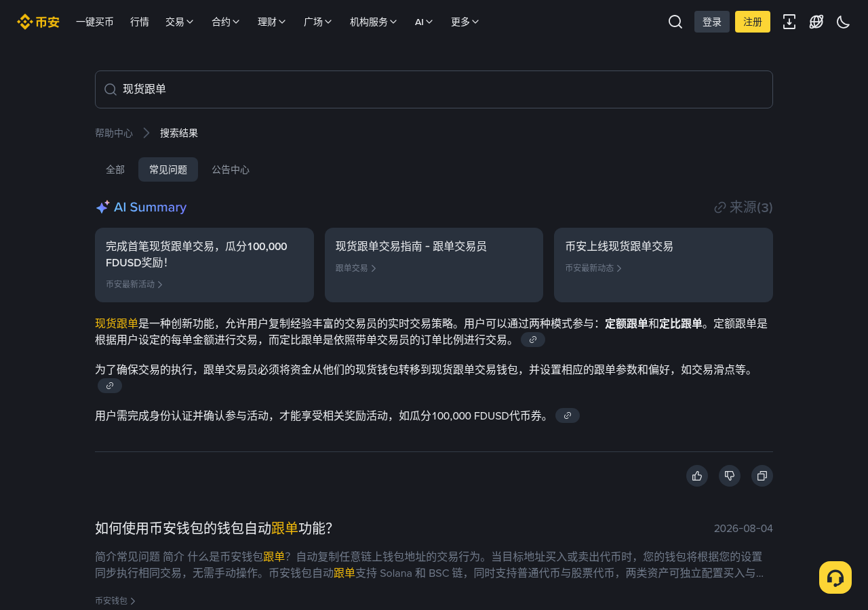Open the 来源(3) sources link
Image resolution: width=868 pixels, height=610 pixels.
click(744, 207)
